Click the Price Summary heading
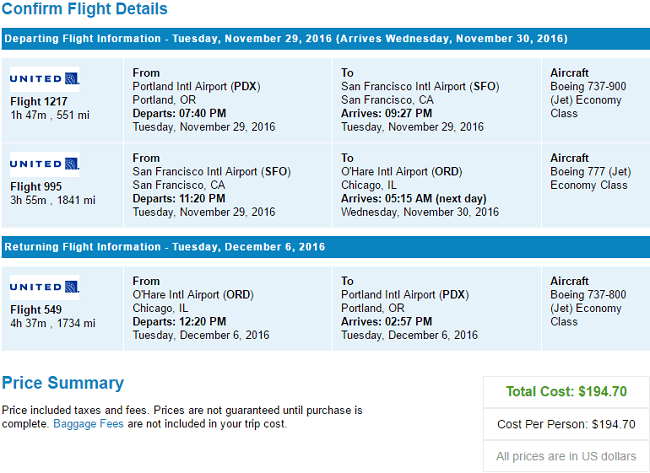 [63, 383]
